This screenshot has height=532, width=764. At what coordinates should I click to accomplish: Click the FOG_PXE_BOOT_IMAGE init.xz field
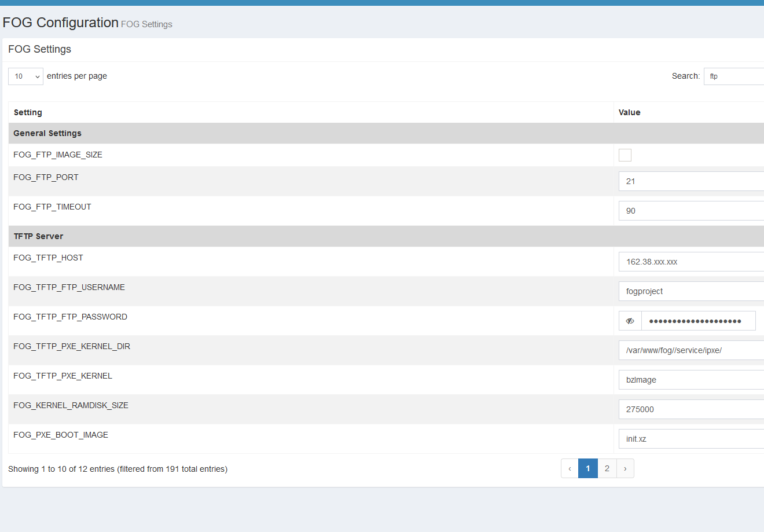coord(691,439)
